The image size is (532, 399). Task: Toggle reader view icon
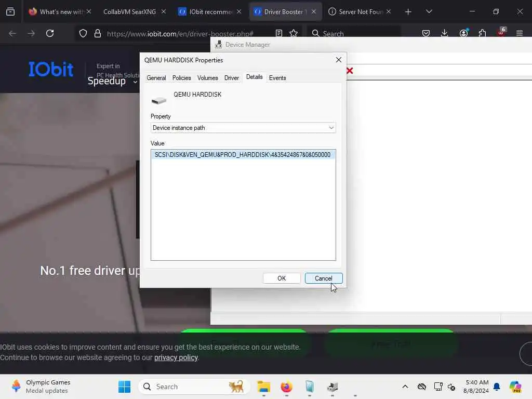[279, 33]
